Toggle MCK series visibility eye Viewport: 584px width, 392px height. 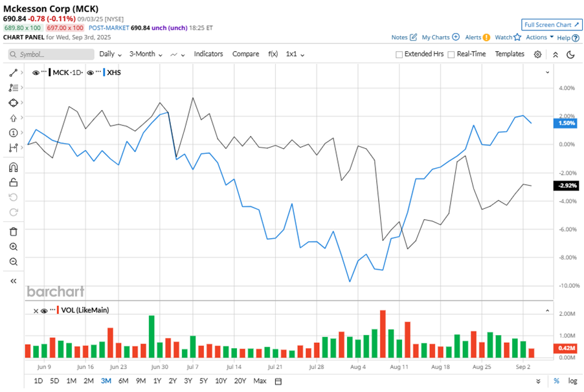36,72
